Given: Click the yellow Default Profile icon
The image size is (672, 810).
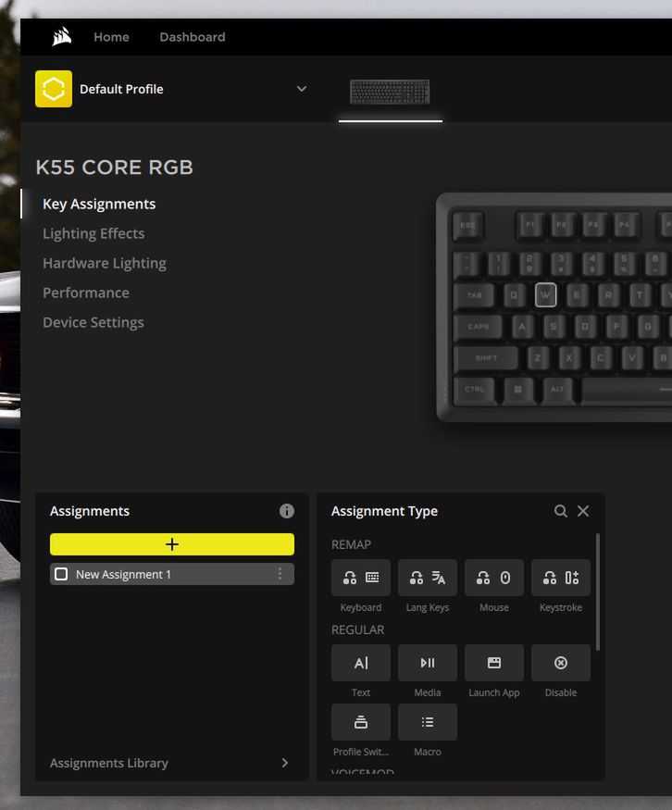Looking at the screenshot, I should (54, 89).
